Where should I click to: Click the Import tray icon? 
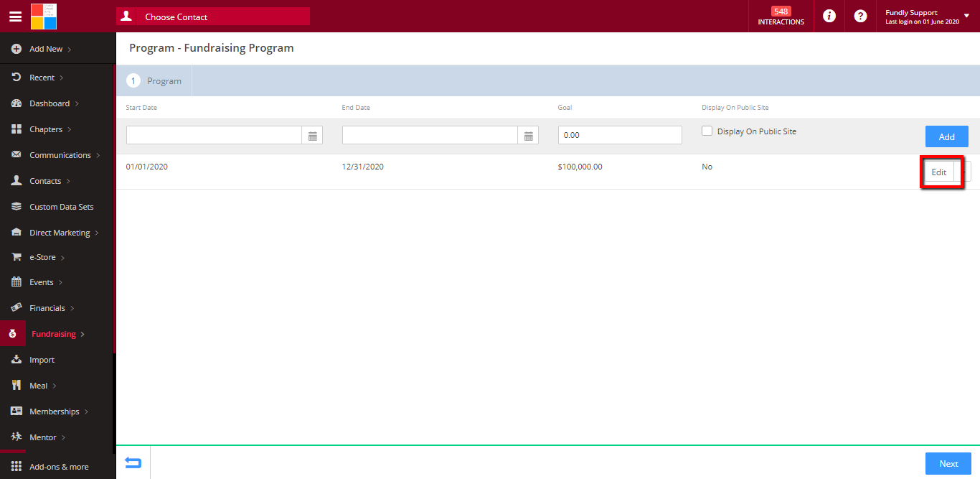(x=17, y=359)
